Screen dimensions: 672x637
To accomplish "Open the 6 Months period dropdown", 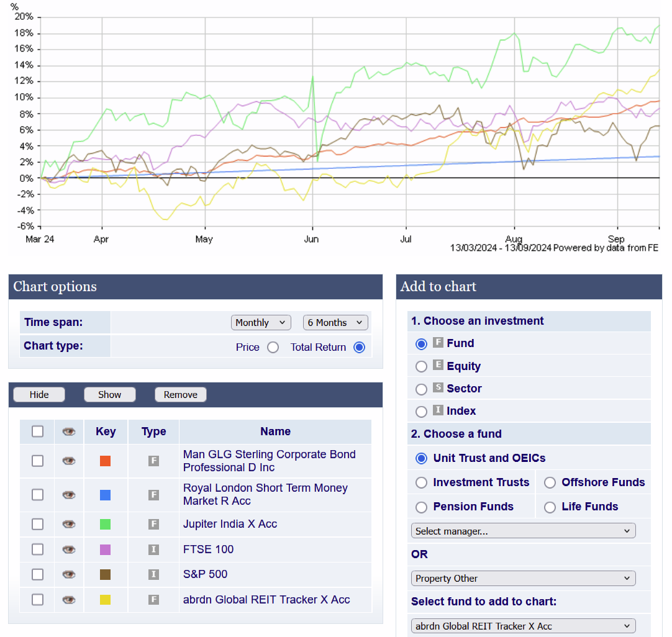I will pyautogui.click(x=335, y=323).
